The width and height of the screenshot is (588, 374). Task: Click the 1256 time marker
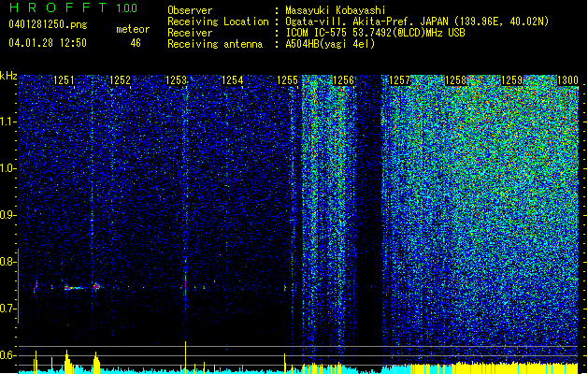click(x=343, y=80)
